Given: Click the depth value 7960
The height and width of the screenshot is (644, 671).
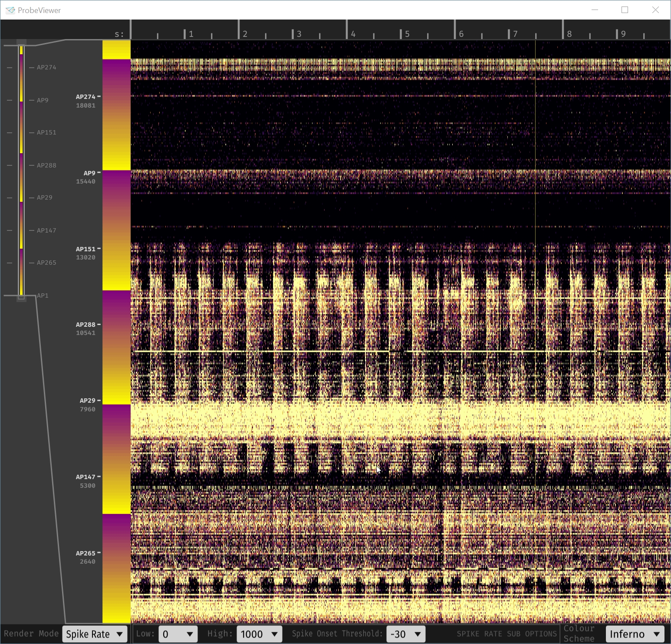Looking at the screenshot, I should [87, 409].
